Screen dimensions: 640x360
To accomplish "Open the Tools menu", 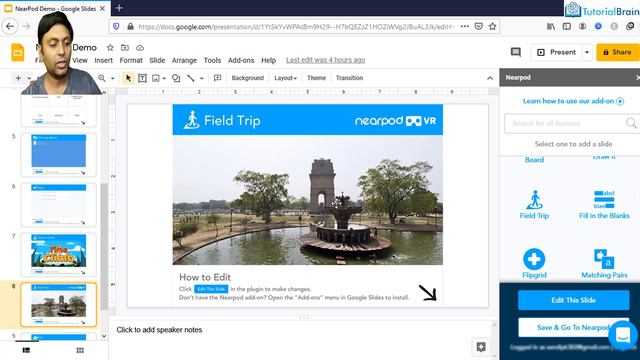I will click(212, 60).
